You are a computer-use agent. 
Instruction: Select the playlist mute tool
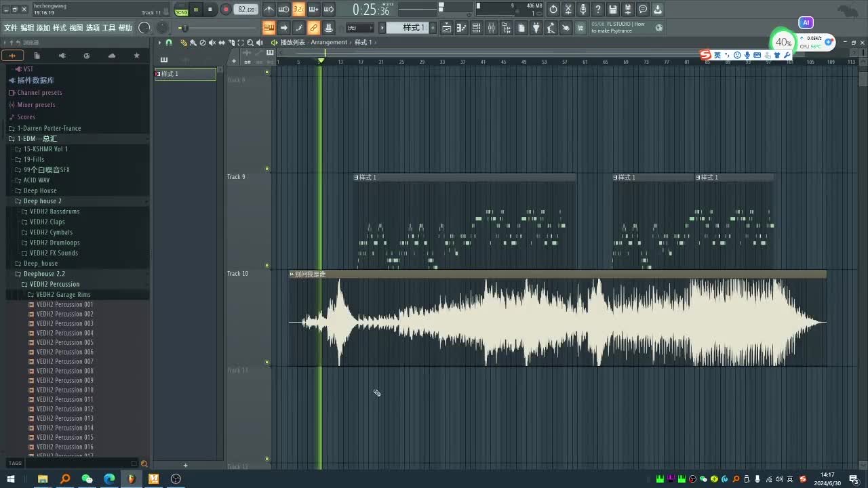coord(212,43)
